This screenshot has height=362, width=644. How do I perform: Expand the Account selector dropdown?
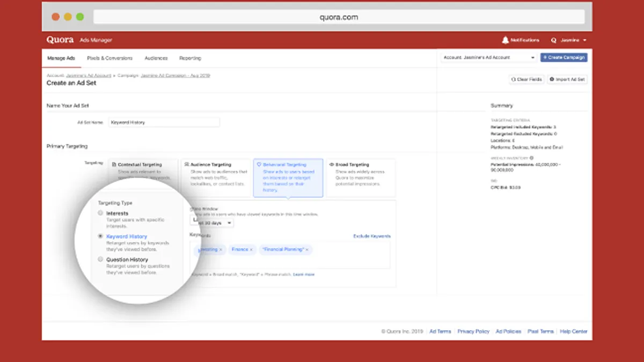[x=488, y=57]
